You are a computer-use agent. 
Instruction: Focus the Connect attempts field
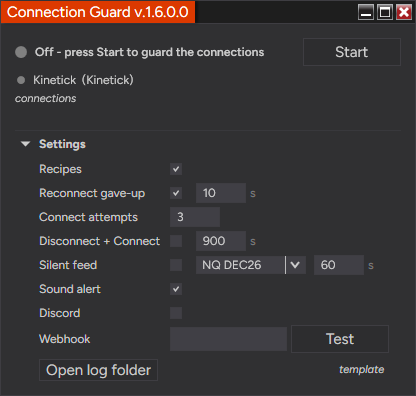click(x=195, y=217)
